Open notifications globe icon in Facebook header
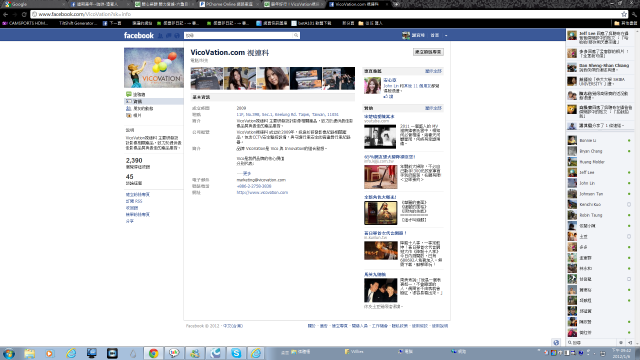This screenshot has height=360, width=640. point(177,36)
